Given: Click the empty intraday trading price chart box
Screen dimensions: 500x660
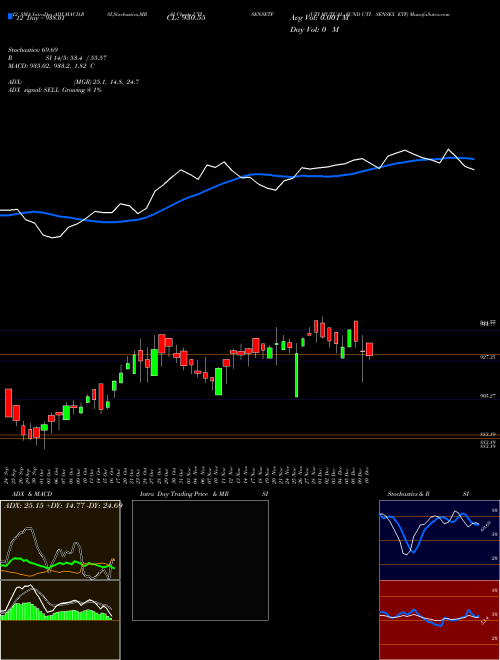Looking at the screenshot, I should (x=200, y=560).
